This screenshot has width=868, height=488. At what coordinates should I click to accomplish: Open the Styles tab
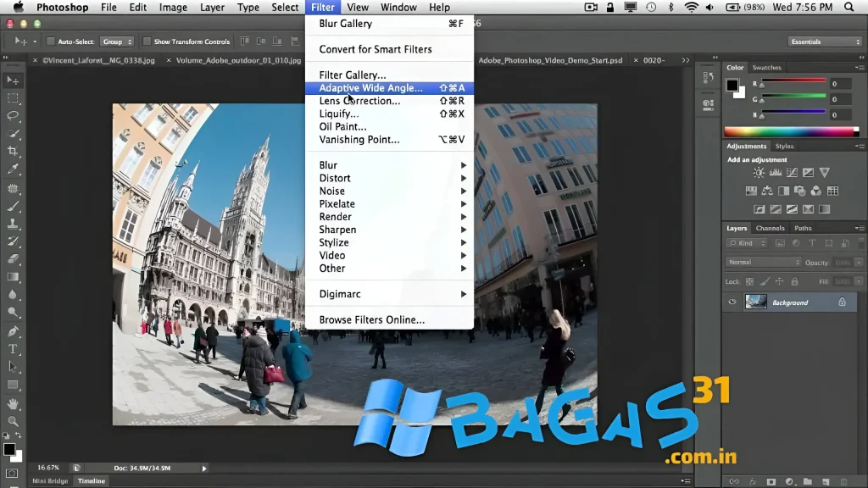784,146
